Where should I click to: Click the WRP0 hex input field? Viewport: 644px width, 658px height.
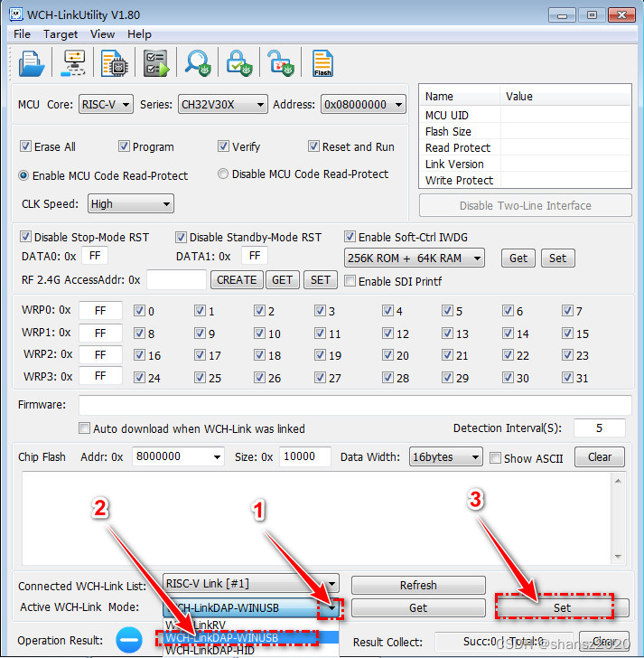click(x=100, y=310)
